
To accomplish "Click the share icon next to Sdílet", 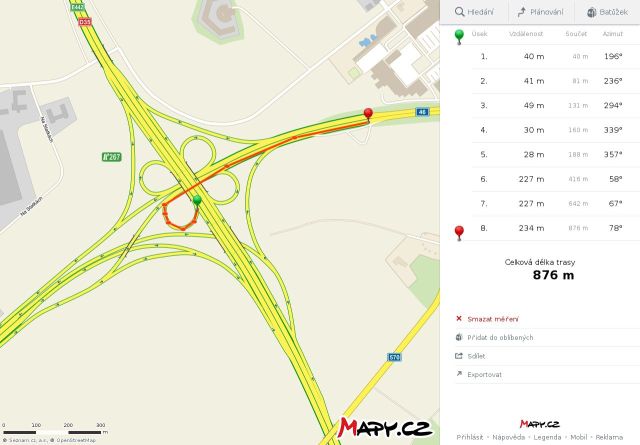I will coord(459,356).
